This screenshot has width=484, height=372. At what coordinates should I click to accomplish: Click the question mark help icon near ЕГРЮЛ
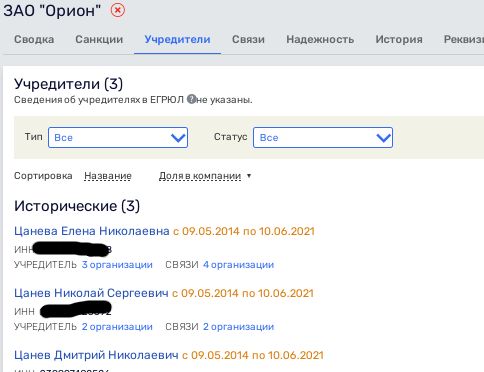point(191,99)
